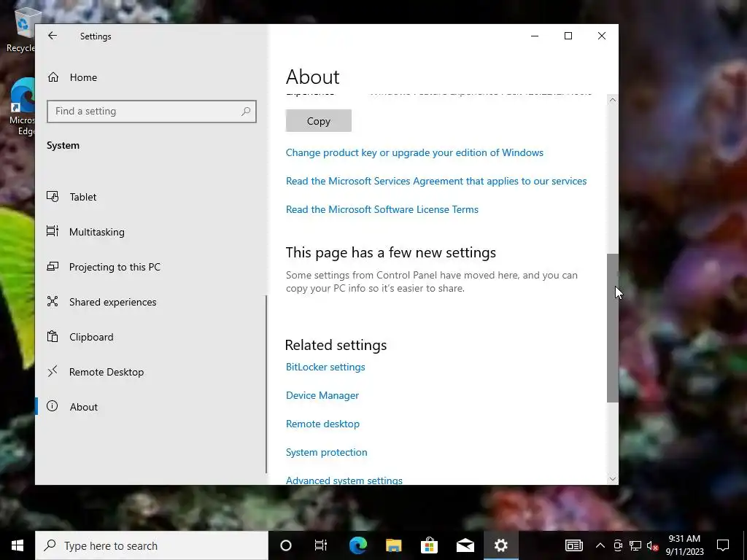Open Mail app from the taskbar
The image size is (747, 560).
[x=465, y=545]
